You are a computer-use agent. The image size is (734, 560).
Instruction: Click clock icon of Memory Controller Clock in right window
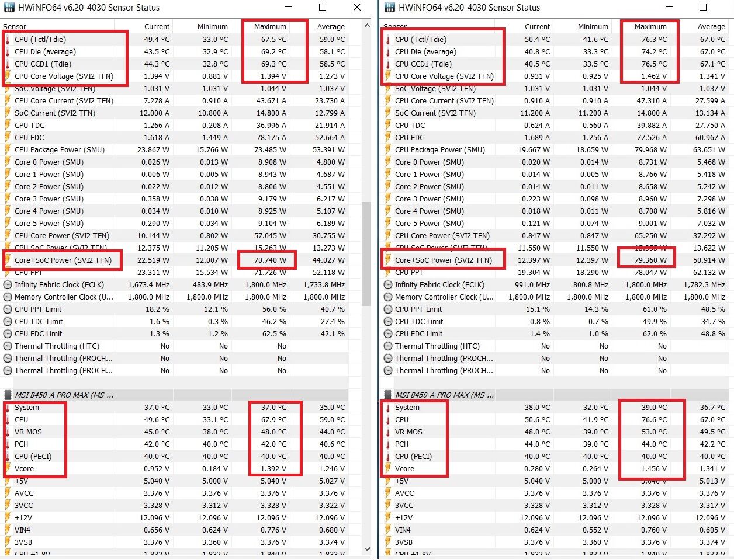point(388,297)
